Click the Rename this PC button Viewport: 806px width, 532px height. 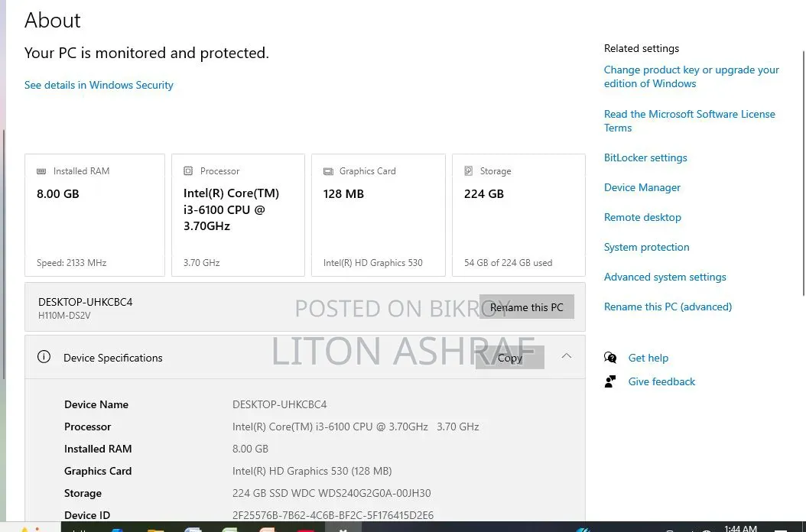tap(527, 307)
